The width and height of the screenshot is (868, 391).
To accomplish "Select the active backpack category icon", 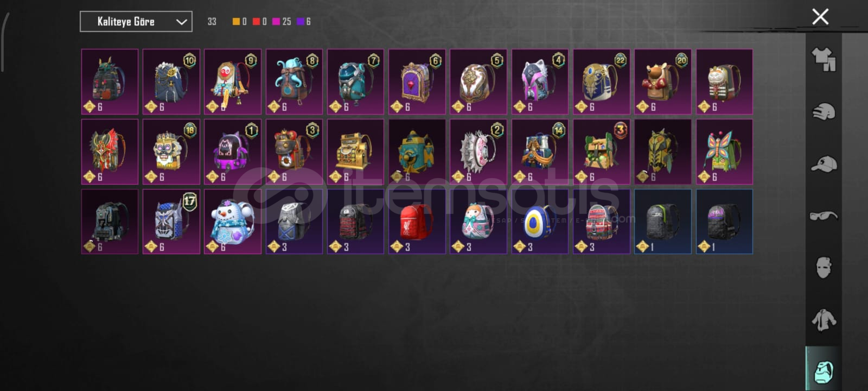I will (x=824, y=371).
